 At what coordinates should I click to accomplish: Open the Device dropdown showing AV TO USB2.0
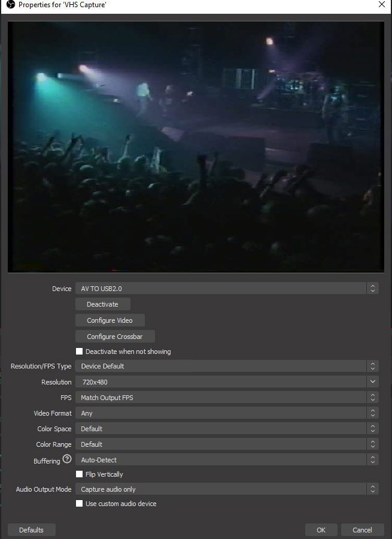pos(226,289)
